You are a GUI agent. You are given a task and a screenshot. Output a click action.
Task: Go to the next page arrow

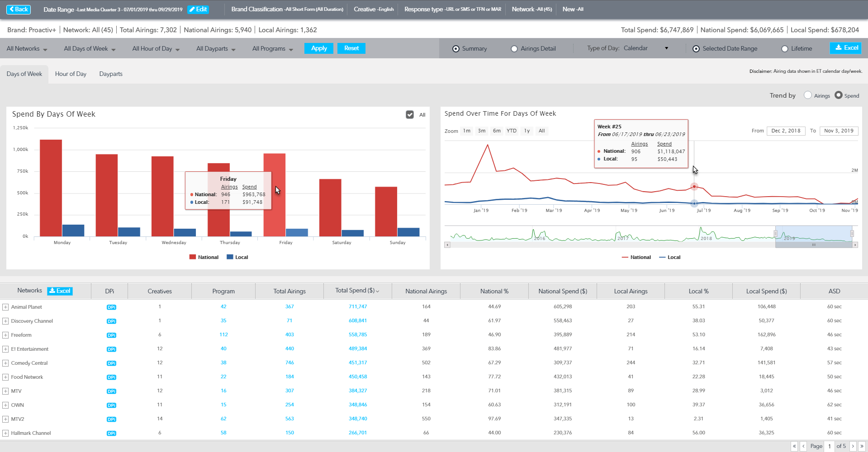853,446
